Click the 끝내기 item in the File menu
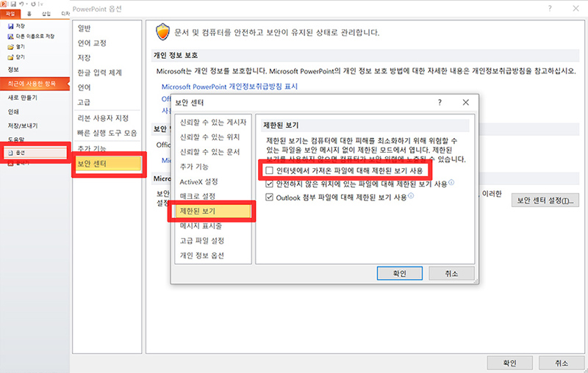Image resolution: width=588 pixels, height=373 pixels. pyautogui.click(x=19, y=163)
